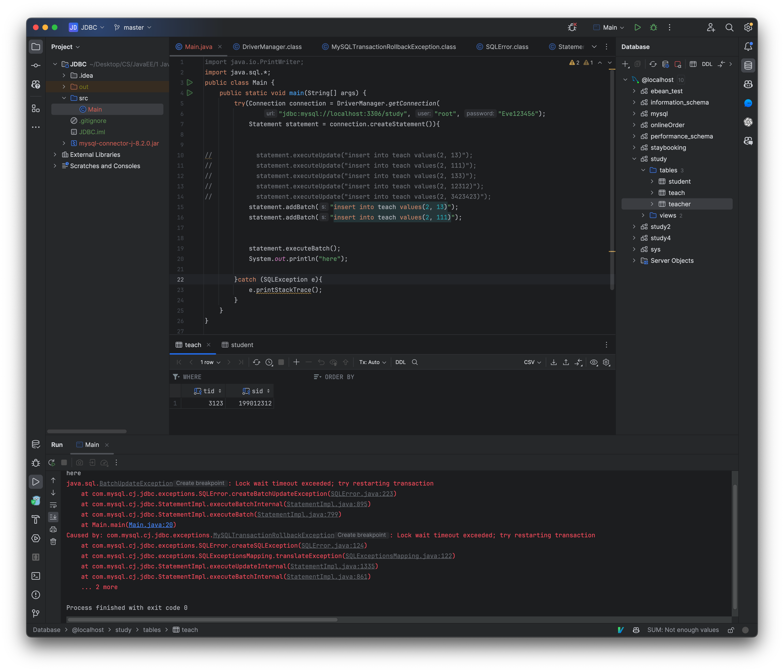Image resolution: width=784 pixels, height=672 pixels.
Task: Refresh the teach table data grid
Action: [x=257, y=362]
